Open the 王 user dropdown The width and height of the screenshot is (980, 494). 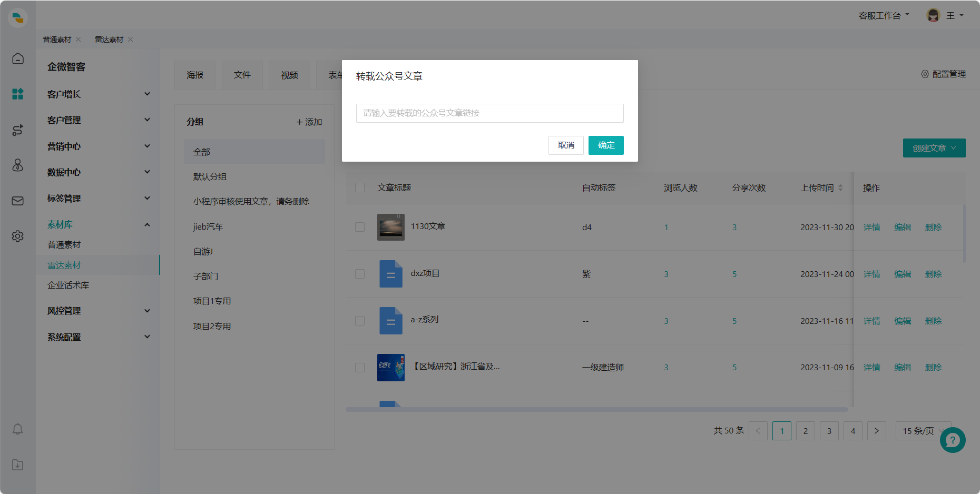point(955,16)
